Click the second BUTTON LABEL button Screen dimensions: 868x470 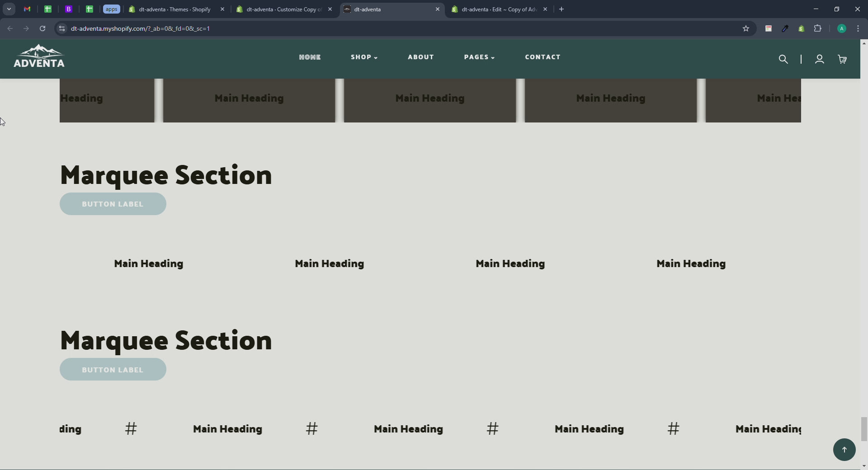point(113,369)
